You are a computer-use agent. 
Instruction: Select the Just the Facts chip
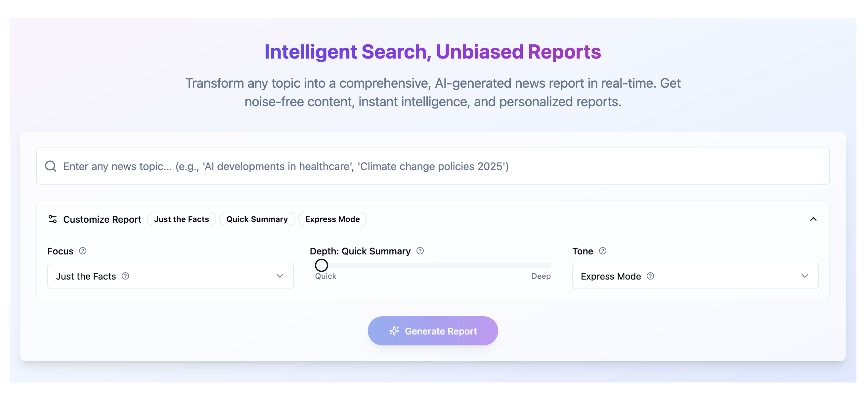tap(181, 219)
